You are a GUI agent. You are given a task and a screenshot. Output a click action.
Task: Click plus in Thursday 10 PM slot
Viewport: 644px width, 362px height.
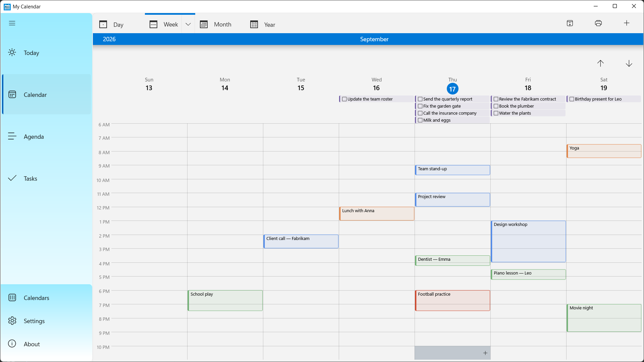[485, 353]
